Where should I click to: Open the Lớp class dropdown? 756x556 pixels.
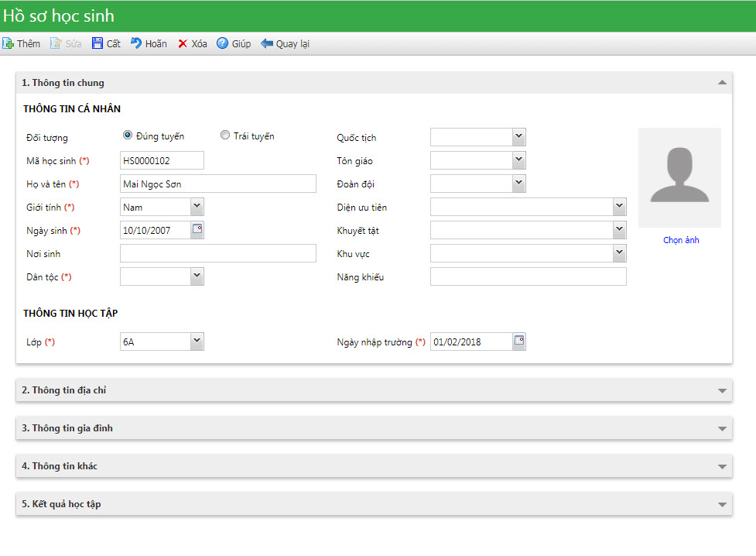[x=197, y=341]
